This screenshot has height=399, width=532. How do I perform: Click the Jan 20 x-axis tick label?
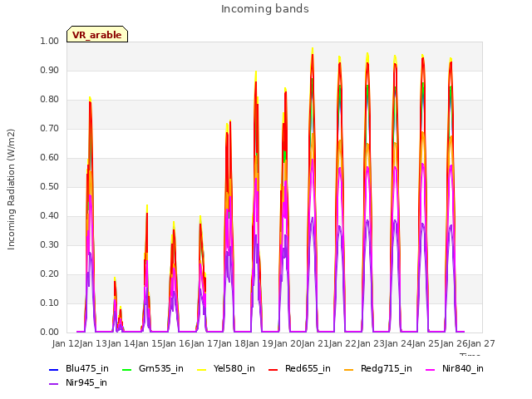click(x=288, y=343)
